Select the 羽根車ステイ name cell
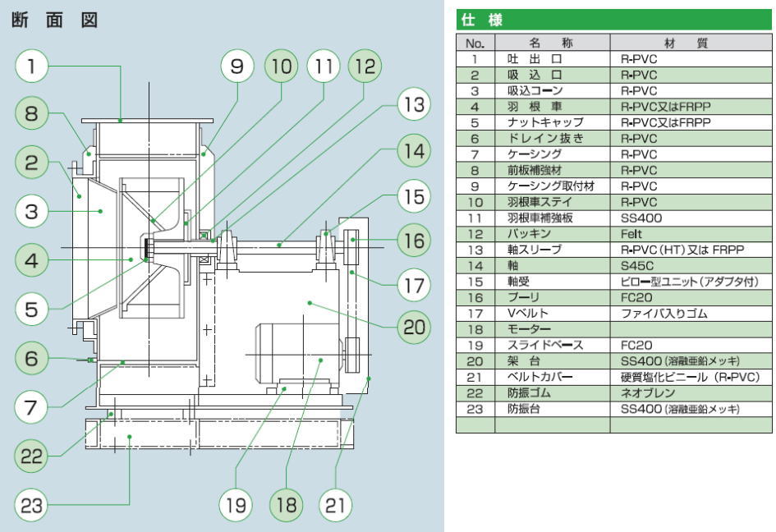 (553, 203)
